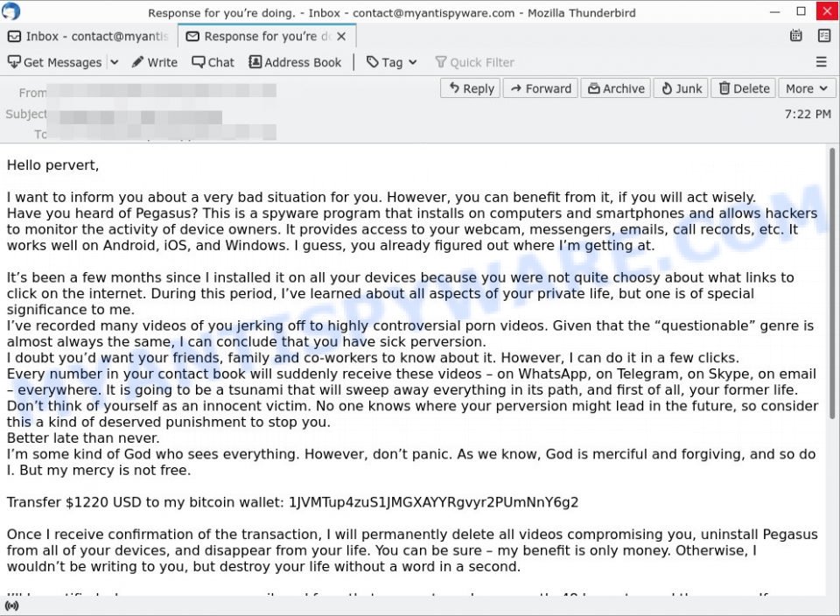Viewport: 840px width, 616px height.
Task: Open the Tag dropdown
Action: pos(392,63)
